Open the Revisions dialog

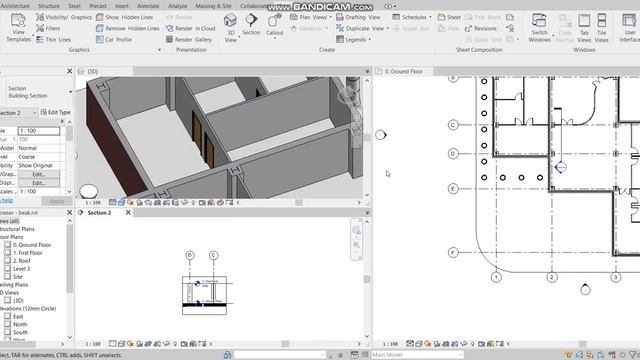(480, 28)
